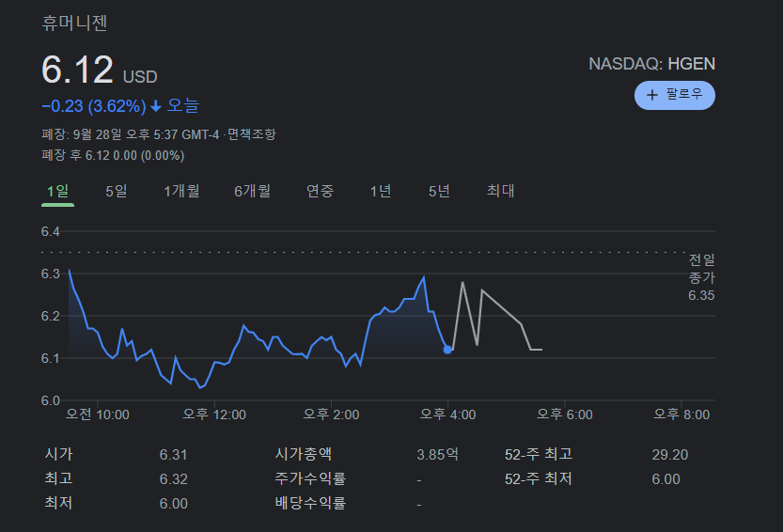Image resolution: width=783 pixels, height=532 pixels.
Task: Select the 1일 chart tab
Action: pyautogui.click(x=57, y=191)
